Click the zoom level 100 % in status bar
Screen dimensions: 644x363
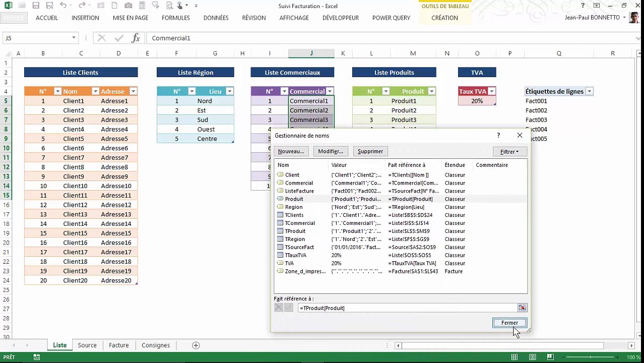tap(633, 357)
